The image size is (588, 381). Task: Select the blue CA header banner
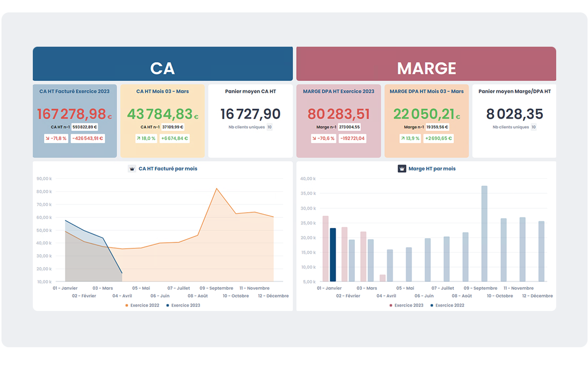(163, 64)
